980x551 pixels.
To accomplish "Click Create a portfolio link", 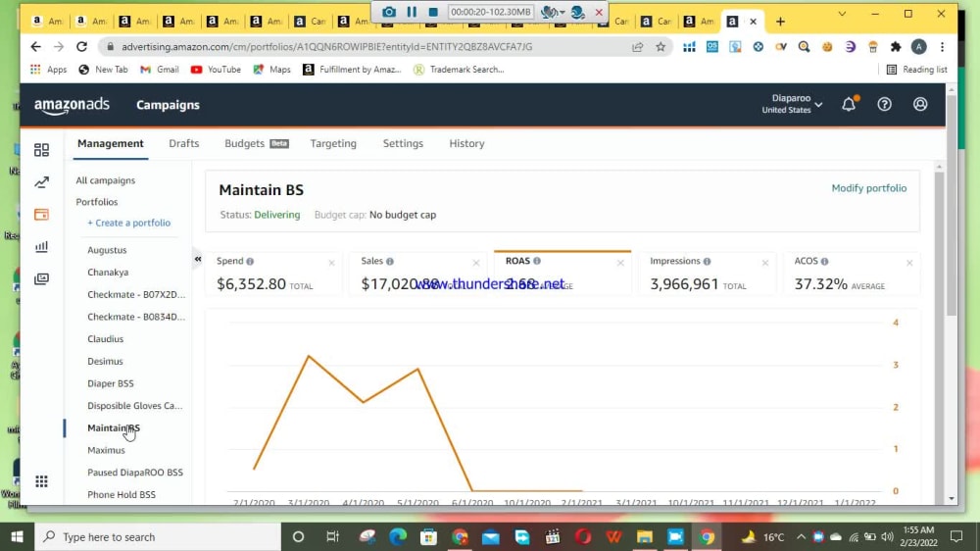I will [128, 223].
